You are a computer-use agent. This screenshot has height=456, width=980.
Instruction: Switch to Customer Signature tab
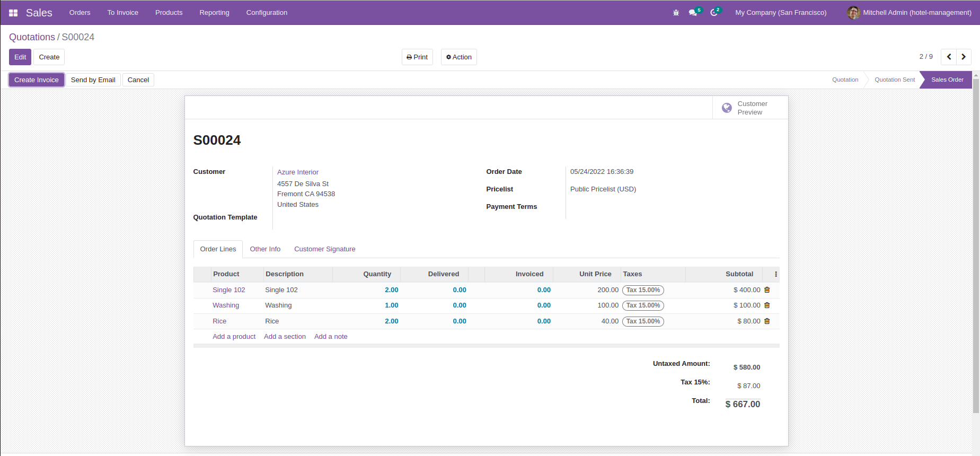(324, 249)
